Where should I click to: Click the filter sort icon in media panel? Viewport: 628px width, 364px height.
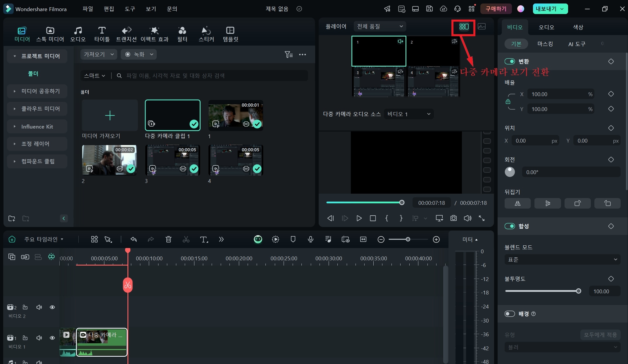pos(289,54)
